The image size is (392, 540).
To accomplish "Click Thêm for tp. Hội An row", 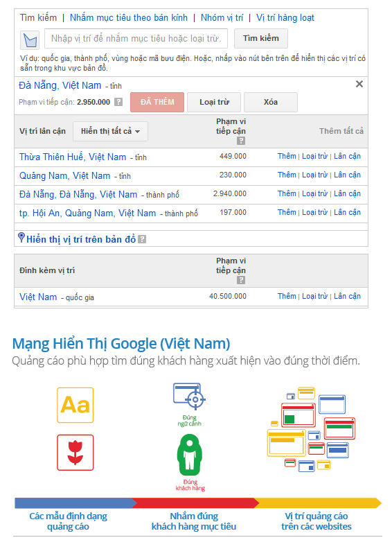I will [287, 212].
